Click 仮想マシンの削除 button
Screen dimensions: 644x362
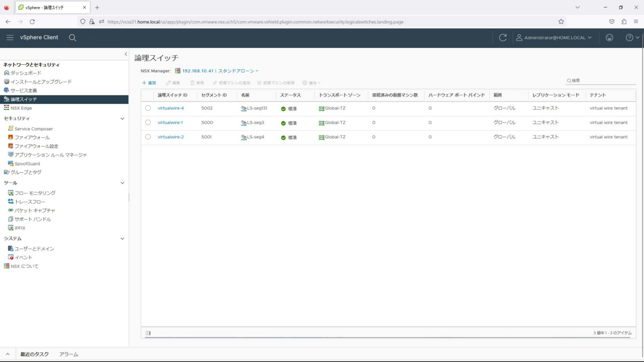click(276, 83)
